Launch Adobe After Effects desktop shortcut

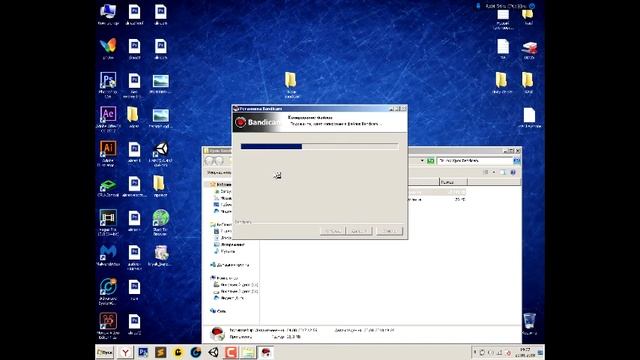108,118
